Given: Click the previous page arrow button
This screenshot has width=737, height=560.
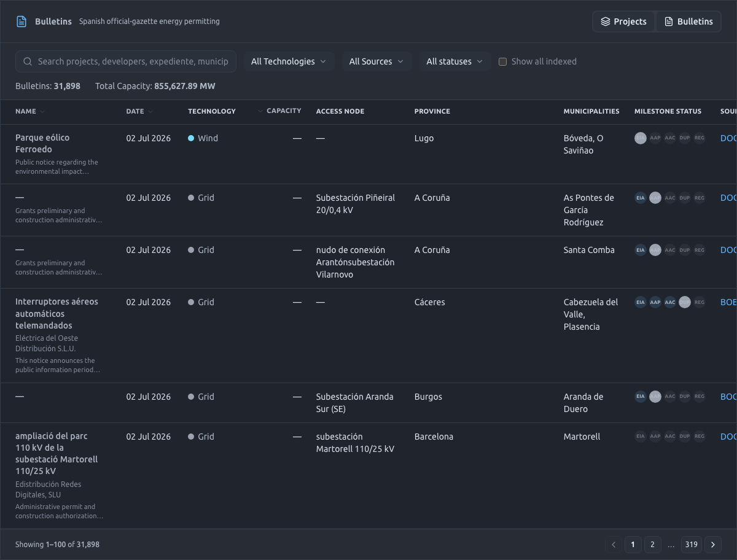Looking at the screenshot, I should point(613,545).
